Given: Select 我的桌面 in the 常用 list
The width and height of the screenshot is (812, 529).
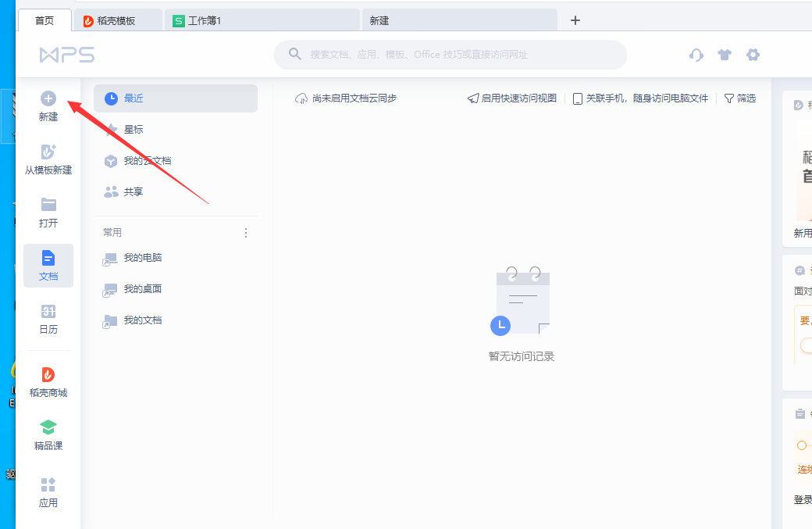Looking at the screenshot, I should click(x=142, y=289).
